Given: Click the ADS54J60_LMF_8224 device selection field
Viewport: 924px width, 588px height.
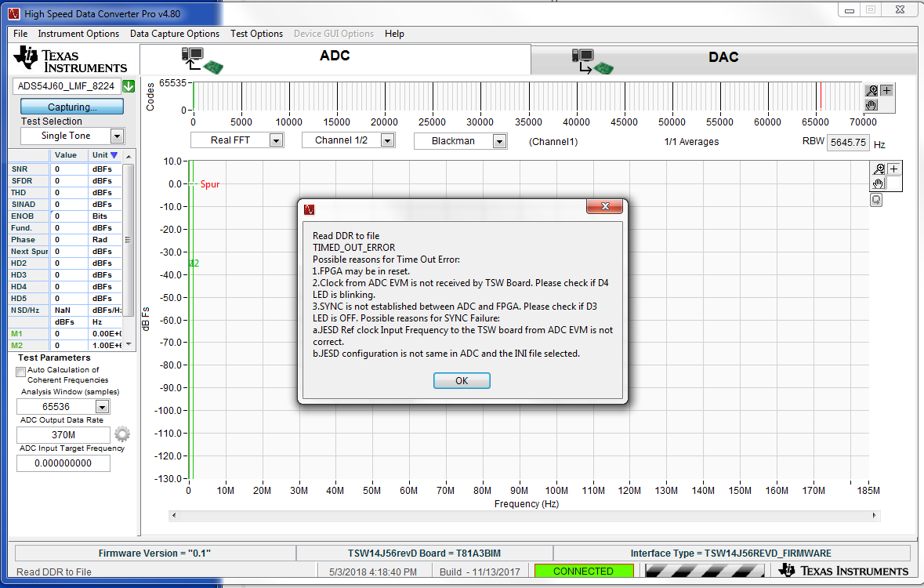Looking at the screenshot, I should tap(66, 86).
